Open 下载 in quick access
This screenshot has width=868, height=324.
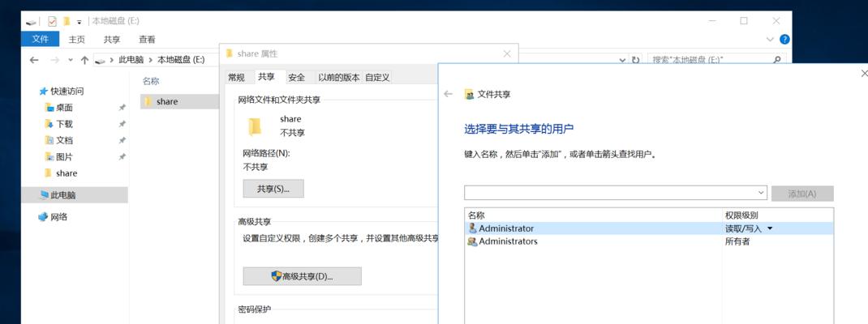coord(64,124)
